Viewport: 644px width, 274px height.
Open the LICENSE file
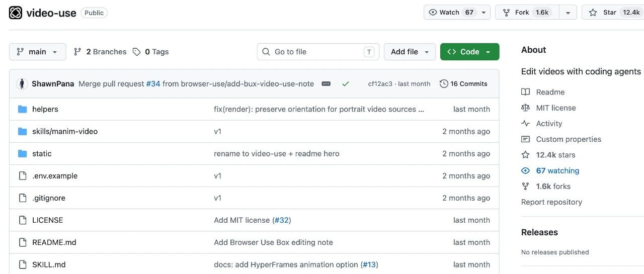click(x=48, y=220)
